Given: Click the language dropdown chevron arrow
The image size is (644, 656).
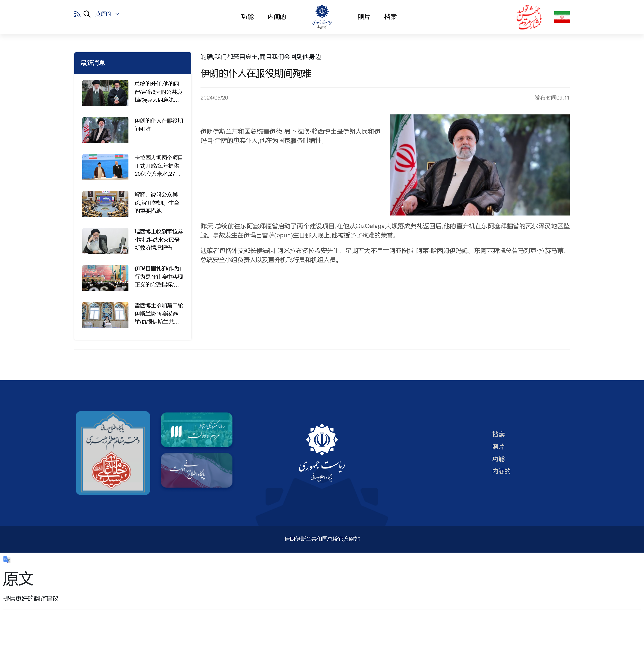Looking at the screenshot, I should click(117, 14).
